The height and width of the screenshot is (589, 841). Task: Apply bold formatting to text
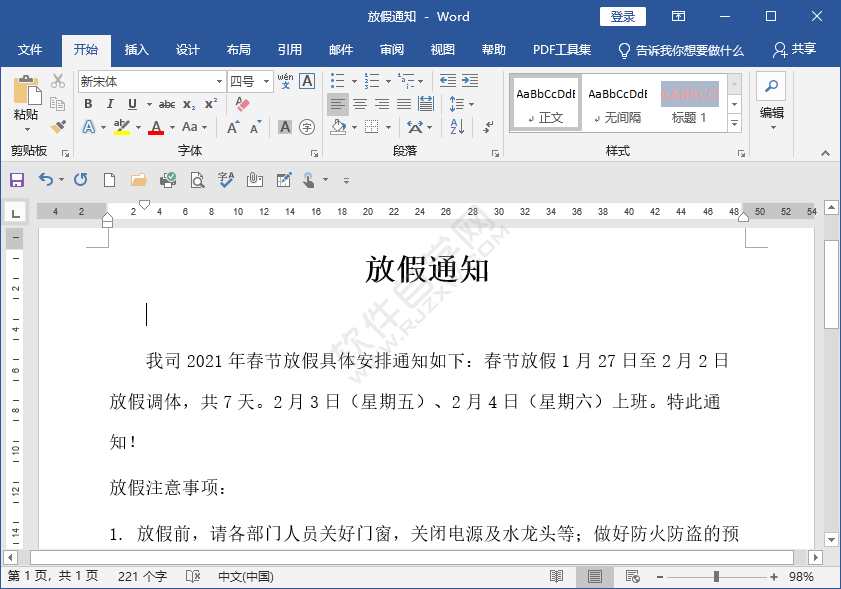tap(88, 103)
